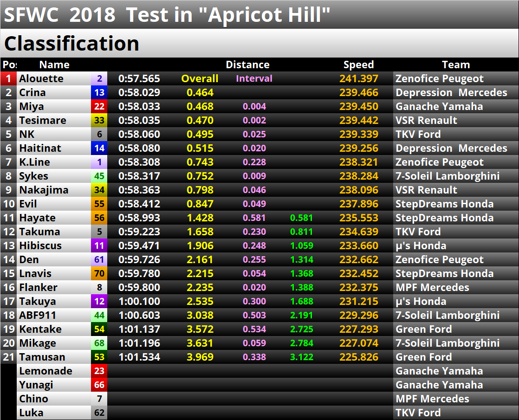The image size is (519, 420).
Task: Click team MPF Mercedes in Flanker's row
Action: (432, 287)
